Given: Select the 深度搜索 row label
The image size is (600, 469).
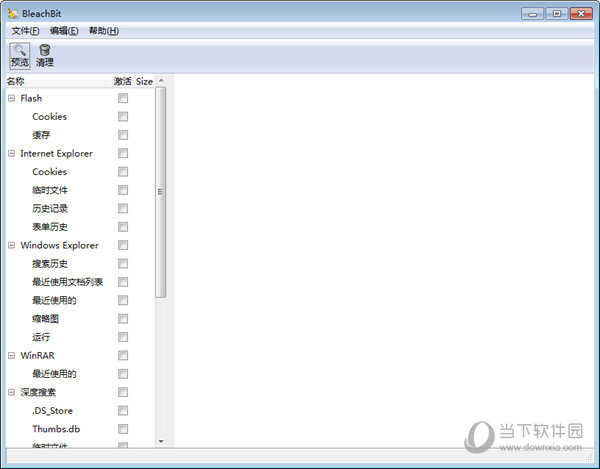Looking at the screenshot, I should [38, 392].
